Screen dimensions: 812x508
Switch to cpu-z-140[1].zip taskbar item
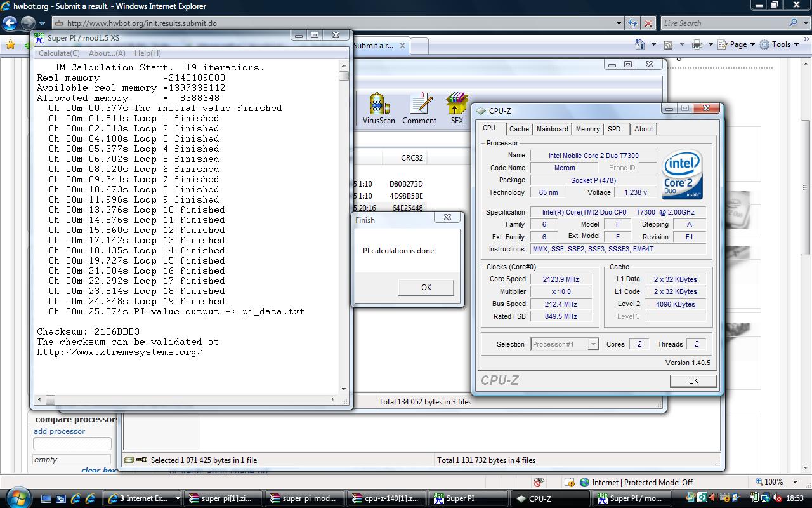point(386,498)
